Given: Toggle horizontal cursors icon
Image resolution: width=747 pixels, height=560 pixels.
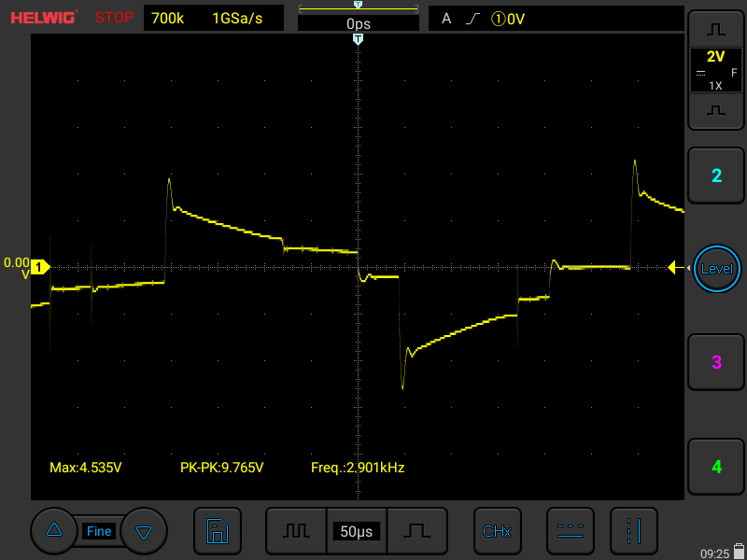Looking at the screenshot, I should [x=571, y=531].
